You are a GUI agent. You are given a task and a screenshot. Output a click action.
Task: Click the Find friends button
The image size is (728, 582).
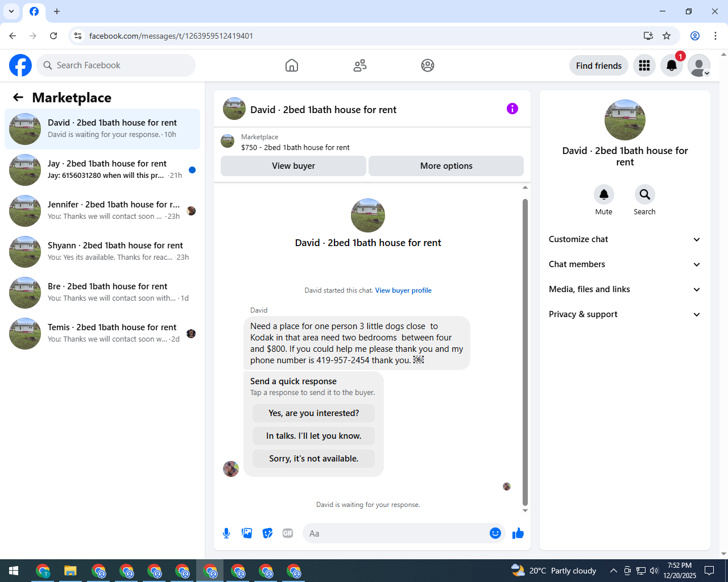(x=599, y=65)
